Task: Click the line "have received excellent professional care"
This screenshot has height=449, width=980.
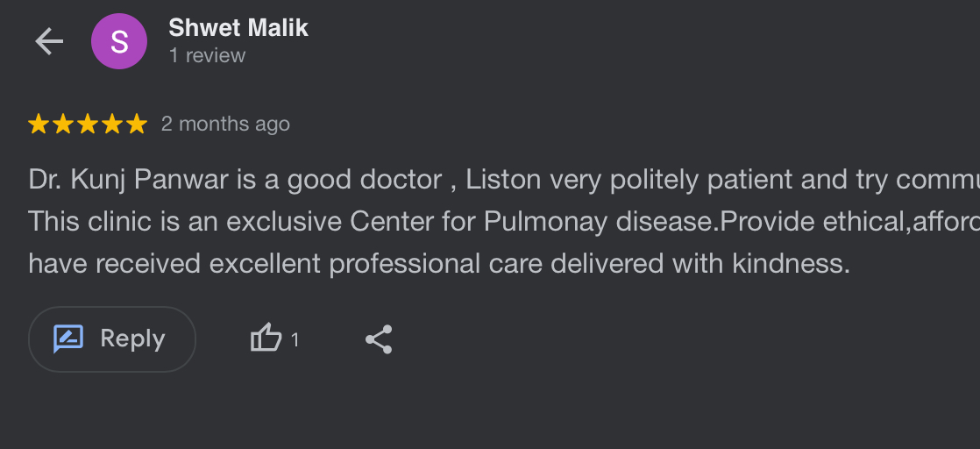Action: coord(439,264)
